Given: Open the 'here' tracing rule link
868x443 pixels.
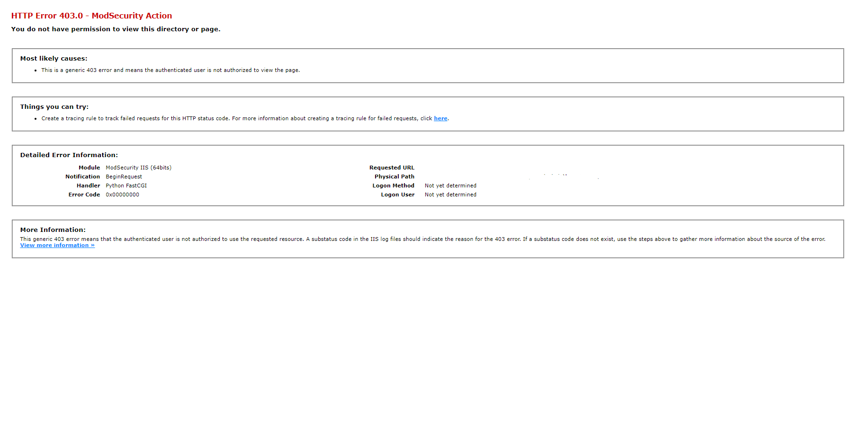Looking at the screenshot, I should pyautogui.click(x=440, y=118).
